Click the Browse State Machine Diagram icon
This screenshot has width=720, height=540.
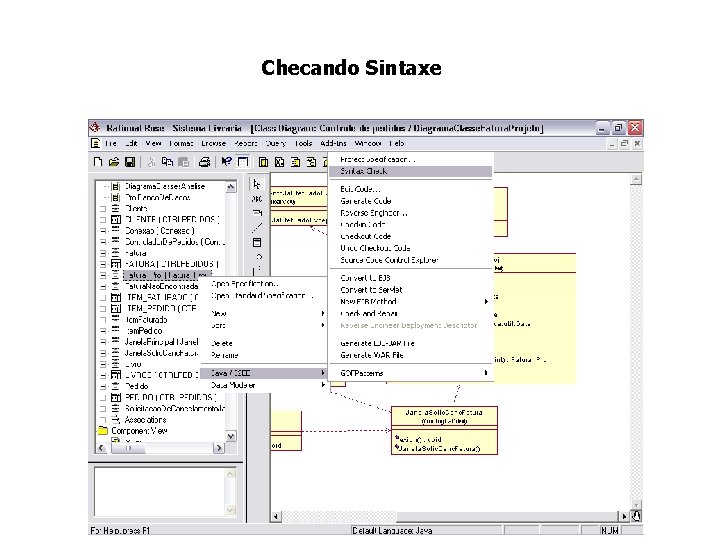311,162
